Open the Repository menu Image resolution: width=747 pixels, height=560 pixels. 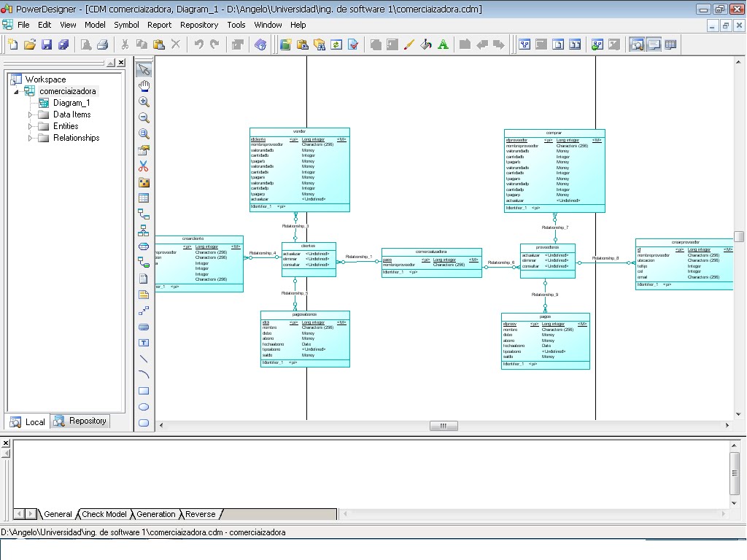pos(199,24)
